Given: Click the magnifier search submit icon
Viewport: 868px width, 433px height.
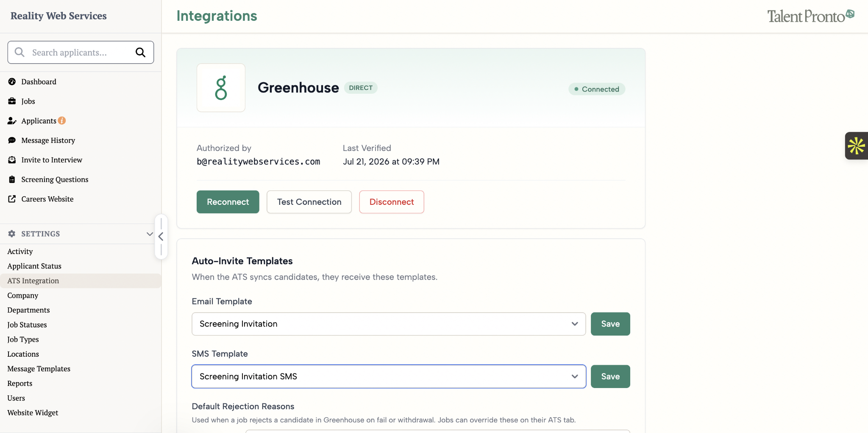Looking at the screenshot, I should [x=140, y=52].
